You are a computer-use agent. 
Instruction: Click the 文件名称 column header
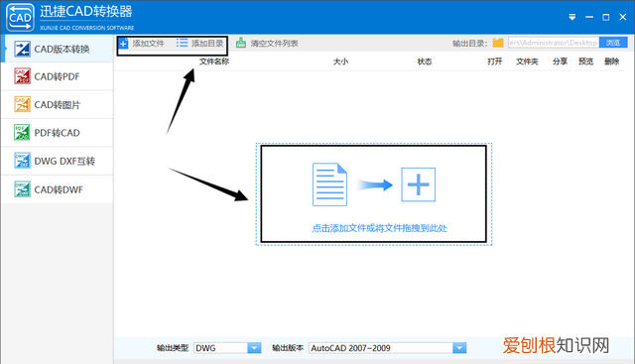click(214, 61)
